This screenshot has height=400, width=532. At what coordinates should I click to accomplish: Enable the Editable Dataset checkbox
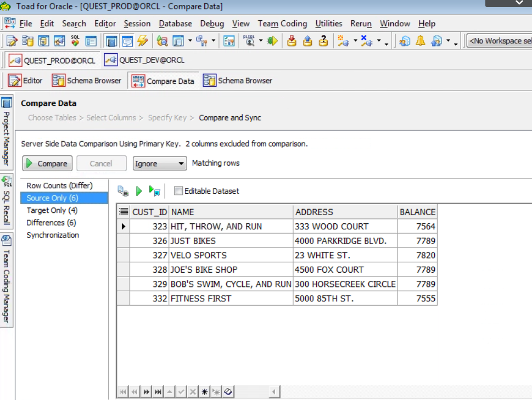click(178, 191)
